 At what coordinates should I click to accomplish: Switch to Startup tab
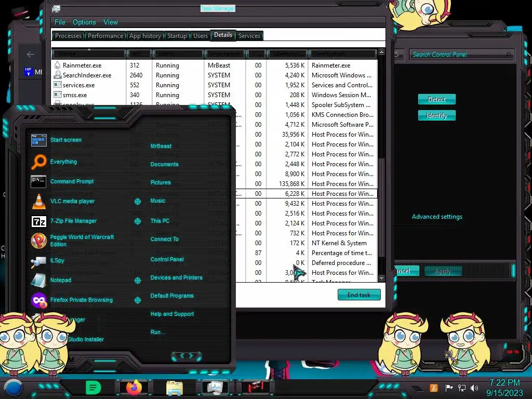click(177, 36)
